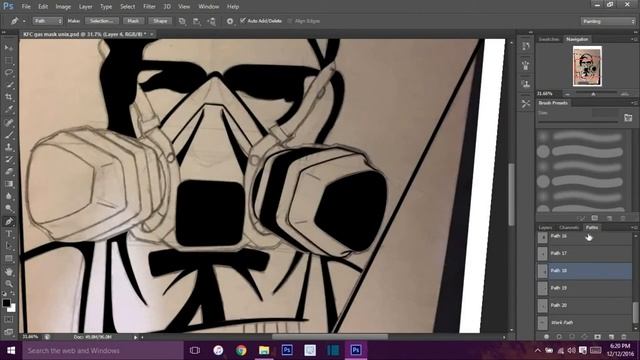Select the Hand tool
This screenshot has width=640, height=360.
click(9, 271)
